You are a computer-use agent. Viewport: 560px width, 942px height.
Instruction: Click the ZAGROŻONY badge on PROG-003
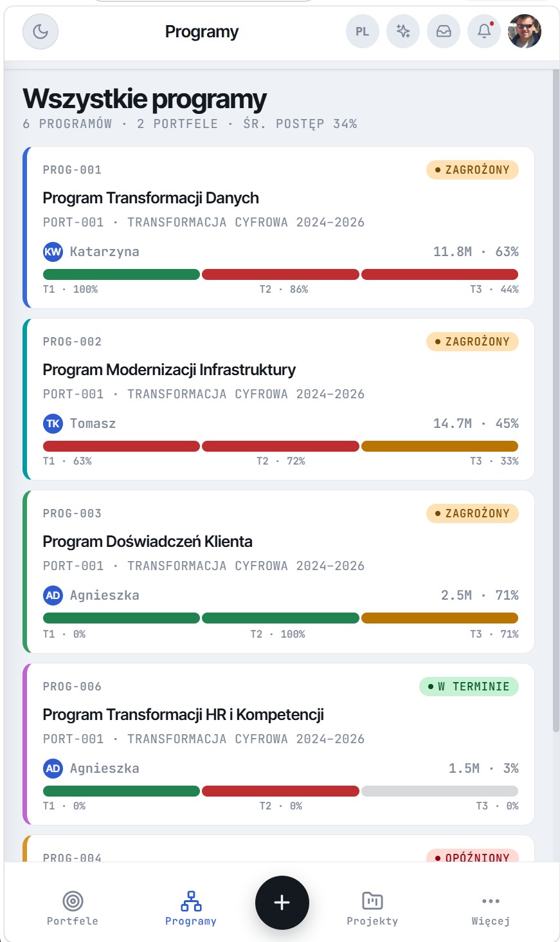click(473, 513)
